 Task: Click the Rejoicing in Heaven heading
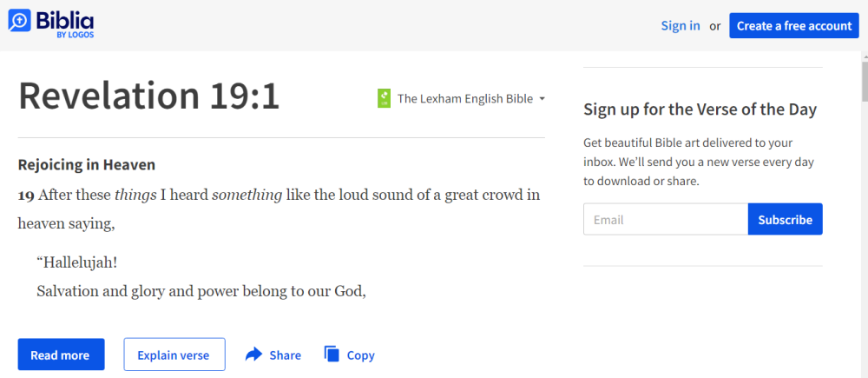[87, 164]
